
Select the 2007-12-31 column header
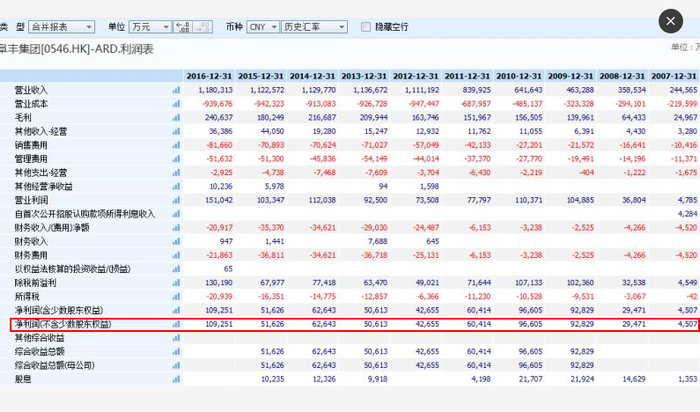click(674, 76)
